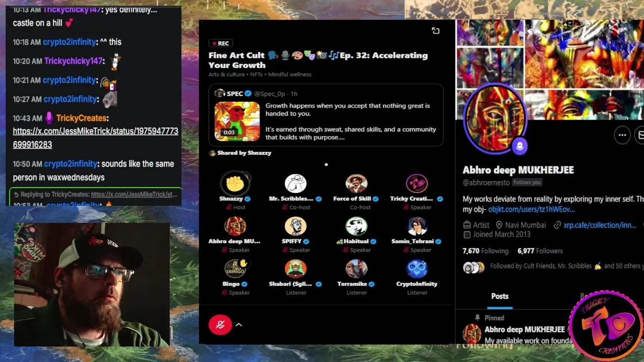
Task: Click Trickychicky147 username at 10:20 AM
Action: (73, 61)
